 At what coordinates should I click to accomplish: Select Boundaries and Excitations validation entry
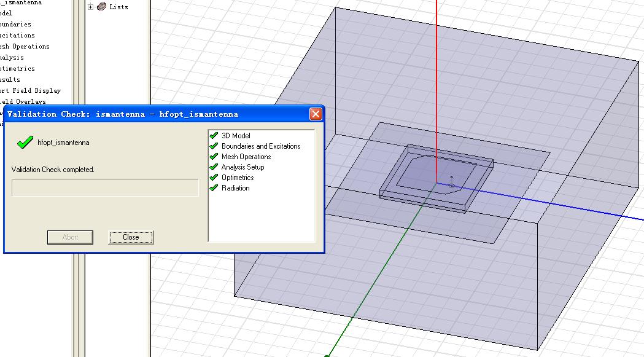(261, 146)
